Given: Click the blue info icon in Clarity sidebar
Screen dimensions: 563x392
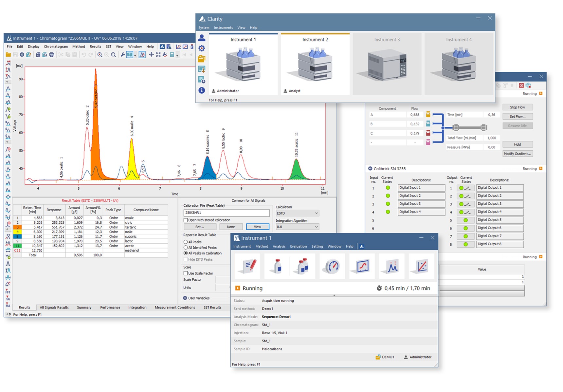Looking at the screenshot, I should coord(202,90).
